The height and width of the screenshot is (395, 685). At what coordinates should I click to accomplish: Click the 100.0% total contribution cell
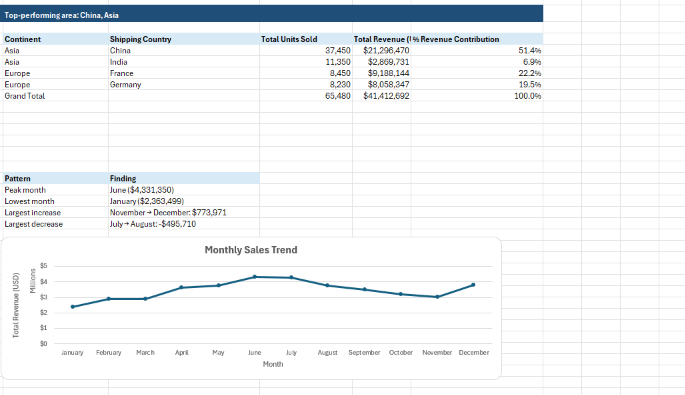pyautogui.click(x=477, y=96)
